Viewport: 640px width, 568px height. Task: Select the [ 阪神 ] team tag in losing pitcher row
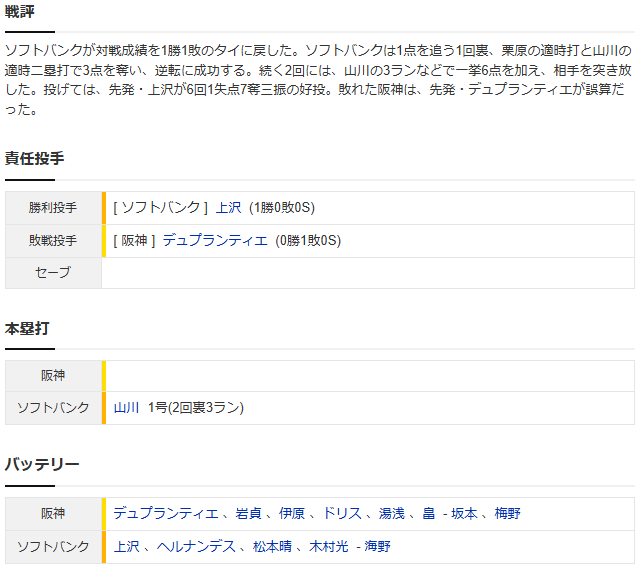click(x=134, y=240)
